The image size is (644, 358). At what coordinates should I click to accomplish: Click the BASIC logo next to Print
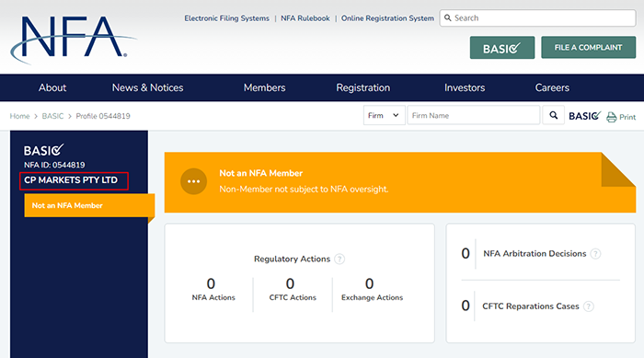pyautogui.click(x=585, y=116)
